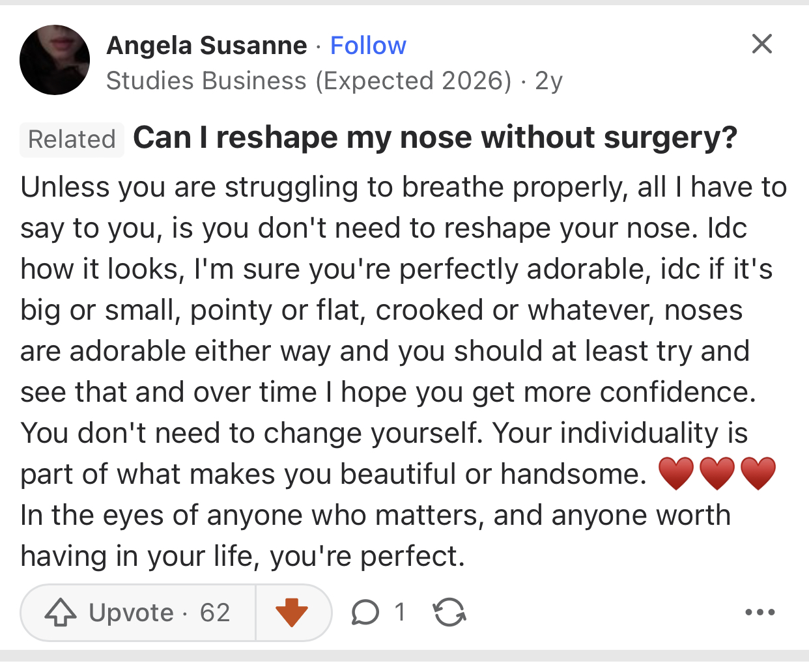Tap the last red heart emoji

tap(758, 473)
